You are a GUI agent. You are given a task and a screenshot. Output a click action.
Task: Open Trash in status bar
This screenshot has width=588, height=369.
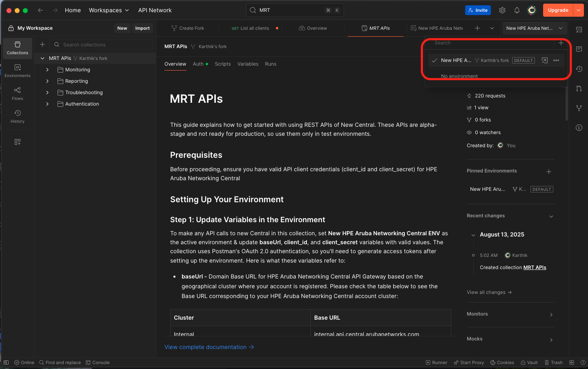coord(553,362)
